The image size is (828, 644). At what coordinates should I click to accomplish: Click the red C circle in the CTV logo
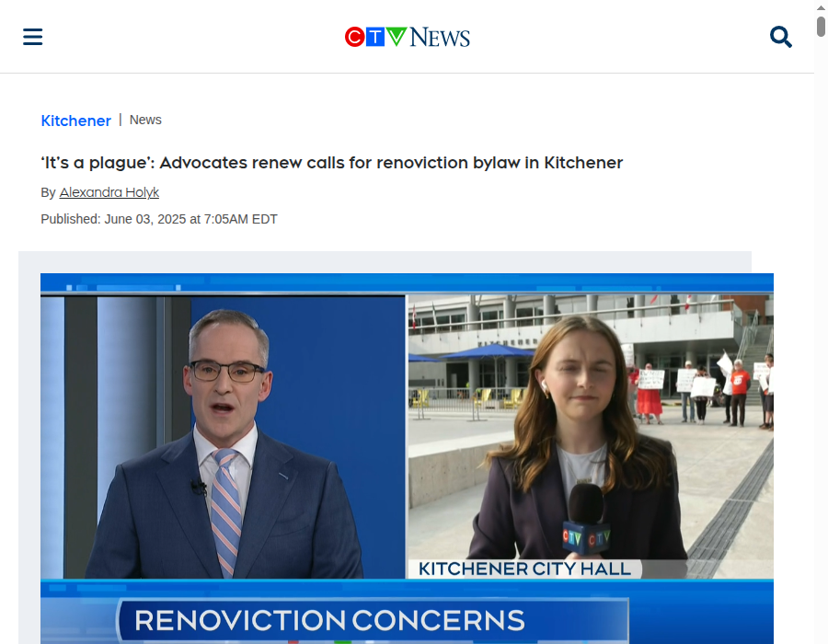pyautogui.click(x=354, y=37)
